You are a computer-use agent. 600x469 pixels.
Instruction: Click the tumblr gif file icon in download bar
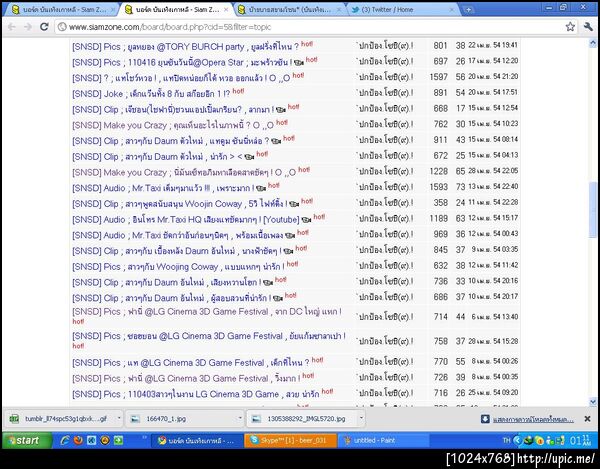point(14,419)
